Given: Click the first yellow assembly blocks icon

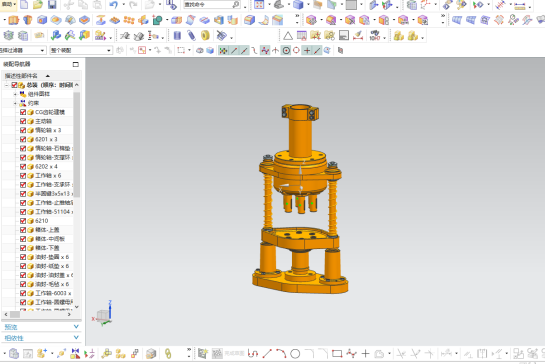Looking at the screenshot, I should (399, 35).
